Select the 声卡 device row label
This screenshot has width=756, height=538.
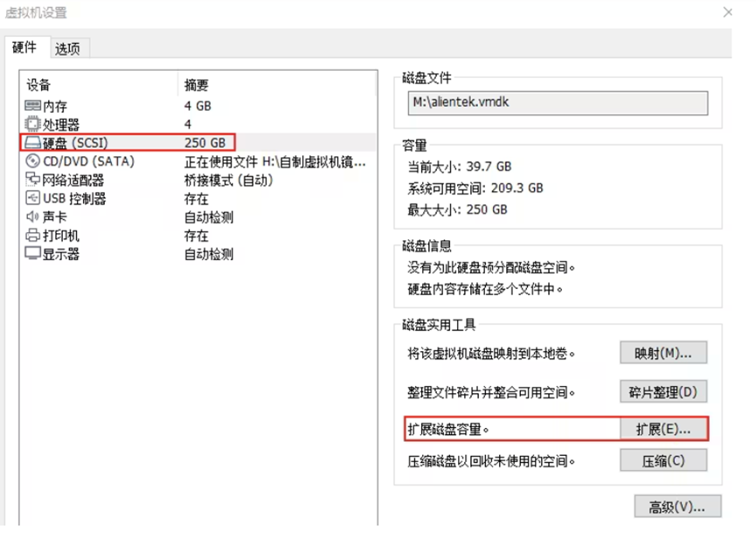tap(55, 217)
